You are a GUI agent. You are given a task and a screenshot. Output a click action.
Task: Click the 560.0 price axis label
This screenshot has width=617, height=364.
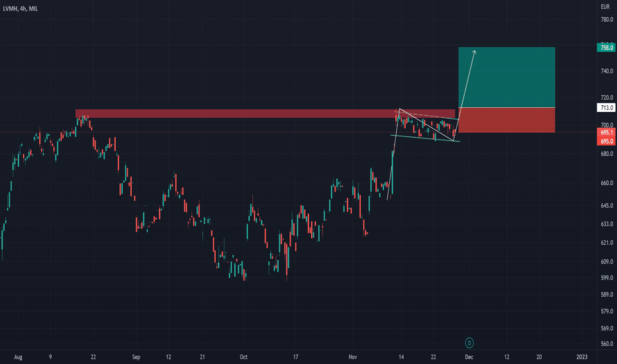[x=607, y=343]
